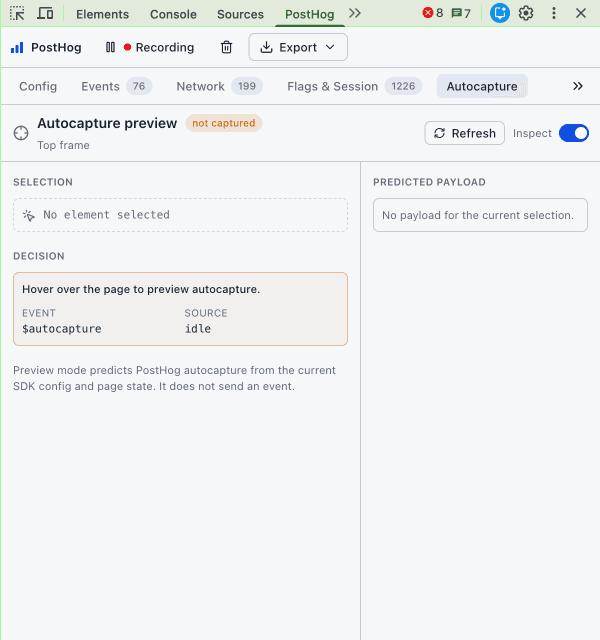Viewport: 600px width, 640px height.
Task: Select the PostHog DevTools tab
Action: tap(309, 14)
